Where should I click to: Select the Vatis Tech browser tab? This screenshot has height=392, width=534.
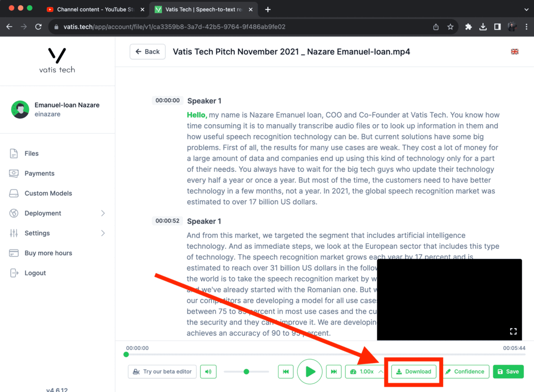pyautogui.click(x=204, y=9)
